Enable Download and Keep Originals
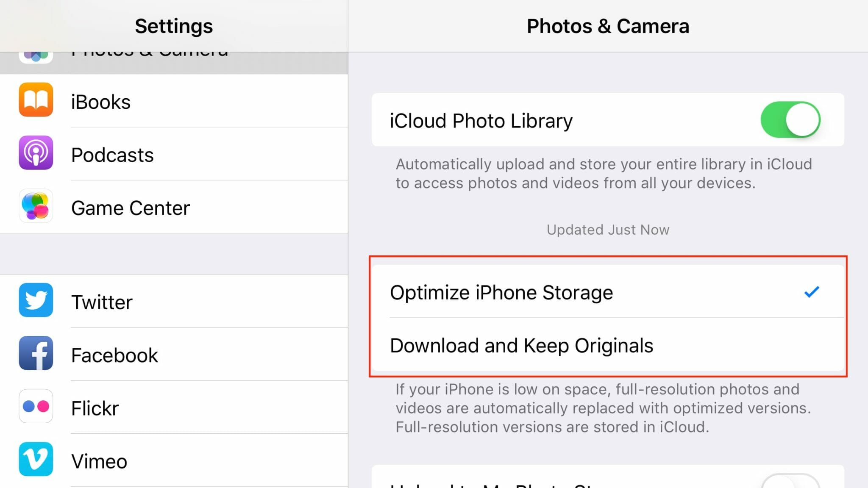 coord(522,346)
